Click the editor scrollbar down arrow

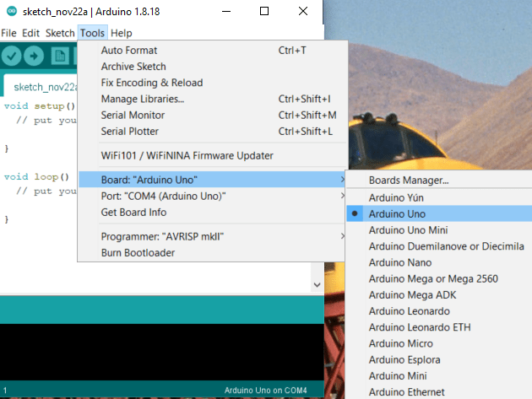(317, 285)
